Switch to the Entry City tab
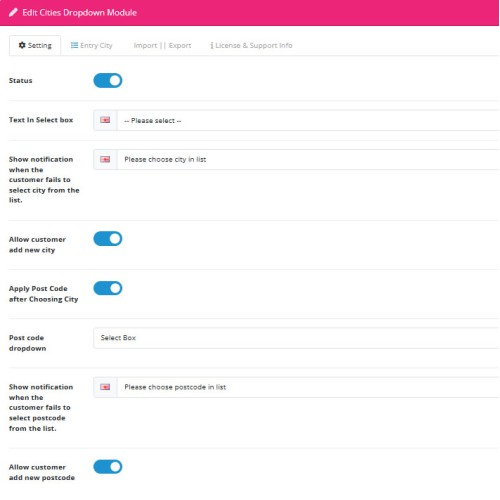500x500 pixels. pyautogui.click(x=92, y=45)
